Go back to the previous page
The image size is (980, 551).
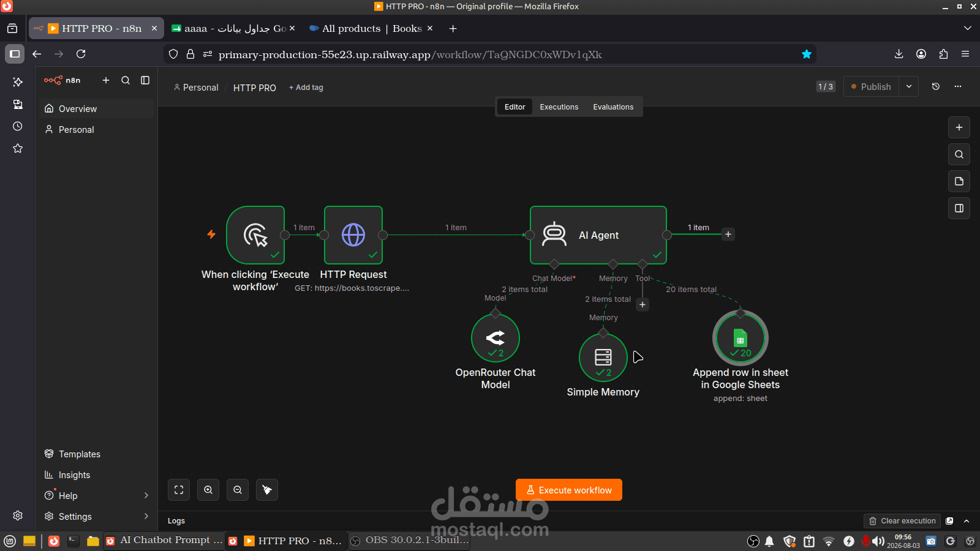click(x=37, y=54)
